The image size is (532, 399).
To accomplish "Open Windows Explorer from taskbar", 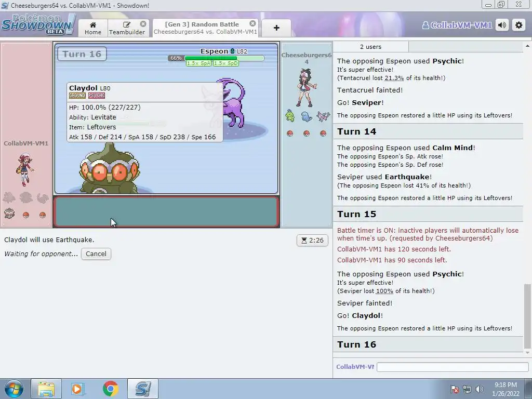I will pos(46,389).
